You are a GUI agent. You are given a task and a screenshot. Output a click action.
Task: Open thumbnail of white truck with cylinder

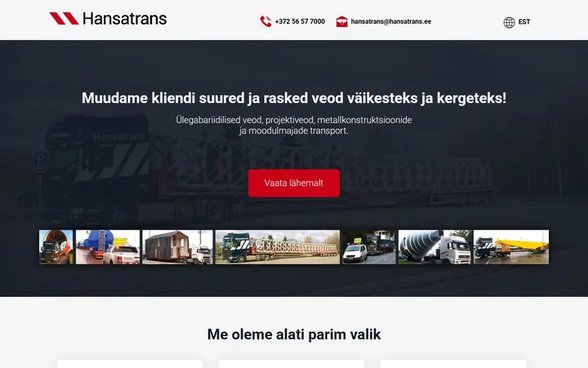tap(434, 247)
